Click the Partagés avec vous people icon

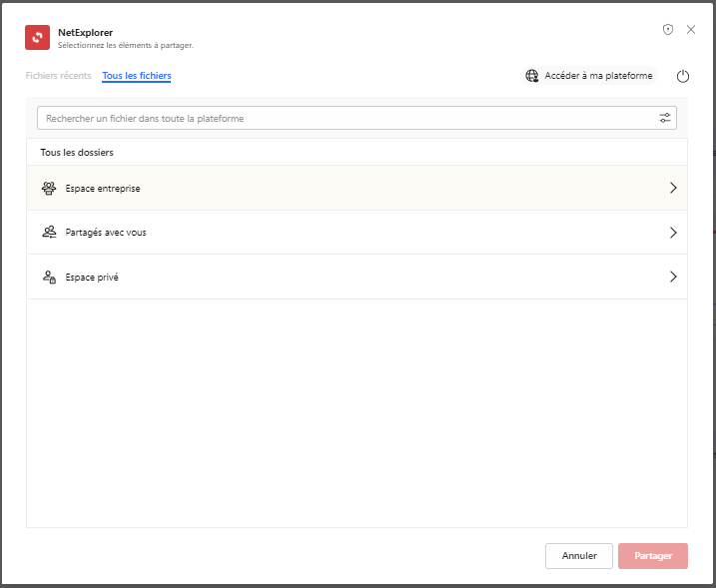click(49, 232)
